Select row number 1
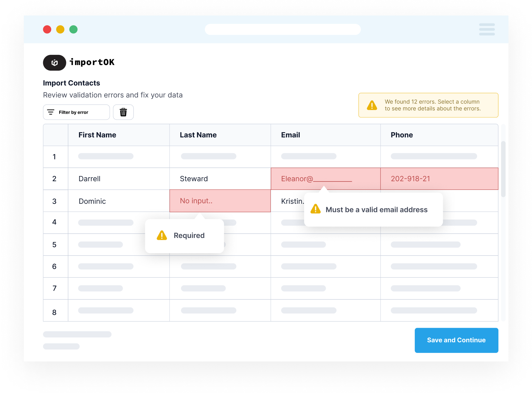The image size is (532, 393). (x=56, y=157)
